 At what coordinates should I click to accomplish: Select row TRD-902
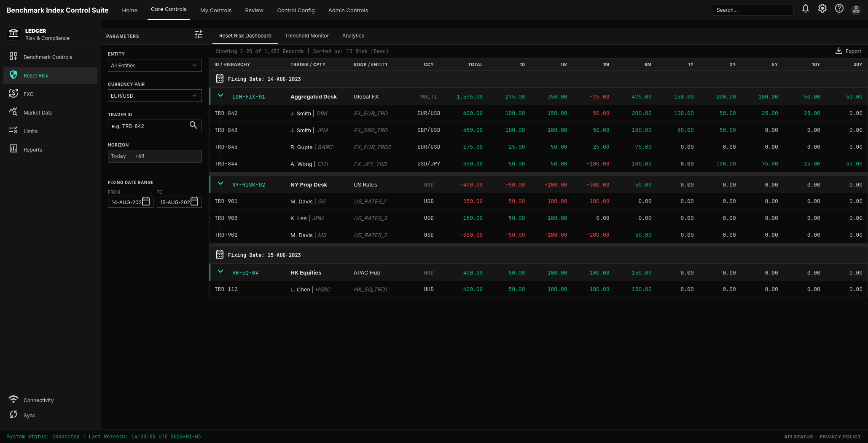coord(538,235)
